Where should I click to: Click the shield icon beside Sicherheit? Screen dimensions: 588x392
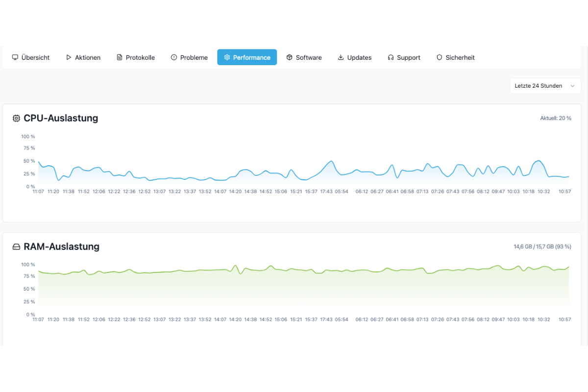coord(440,57)
